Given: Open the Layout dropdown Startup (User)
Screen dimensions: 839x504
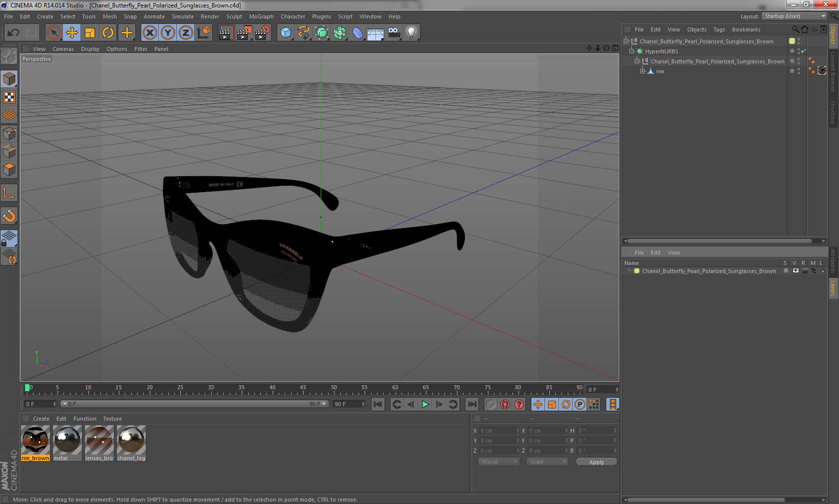Looking at the screenshot, I should tap(795, 16).
